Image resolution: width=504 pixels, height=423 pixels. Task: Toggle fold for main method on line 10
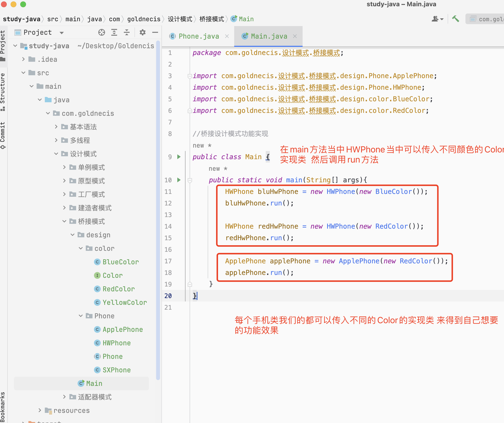click(190, 180)
